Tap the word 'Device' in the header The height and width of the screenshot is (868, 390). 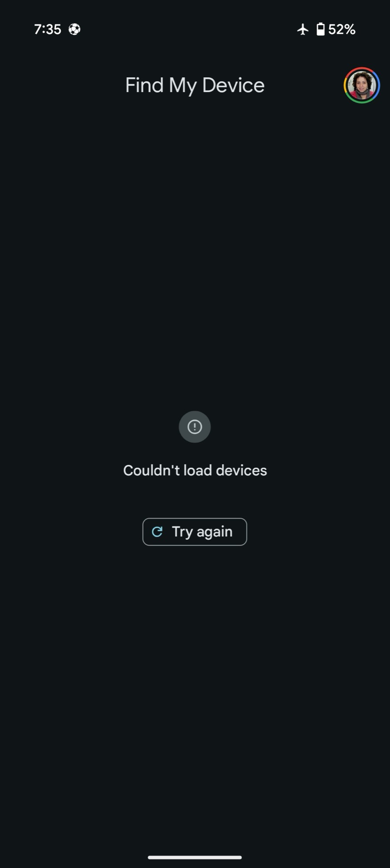click(x=233, y=85)
